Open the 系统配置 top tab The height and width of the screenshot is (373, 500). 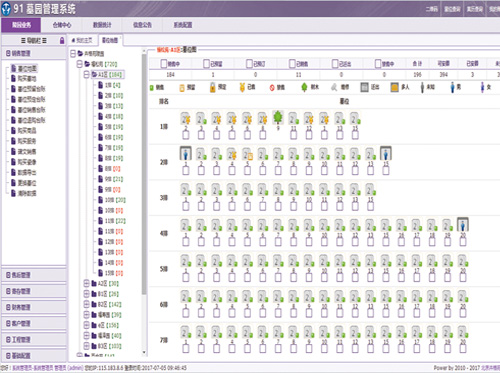(x=183, y=25)
